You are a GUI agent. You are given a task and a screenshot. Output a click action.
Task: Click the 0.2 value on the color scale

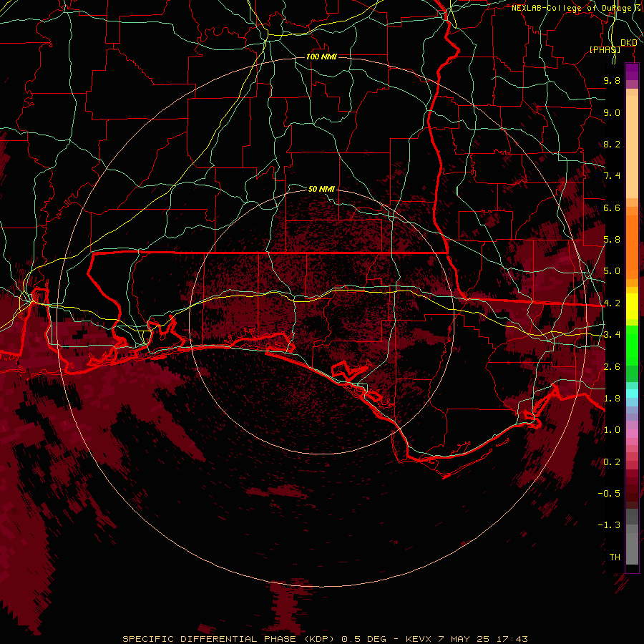612,462
